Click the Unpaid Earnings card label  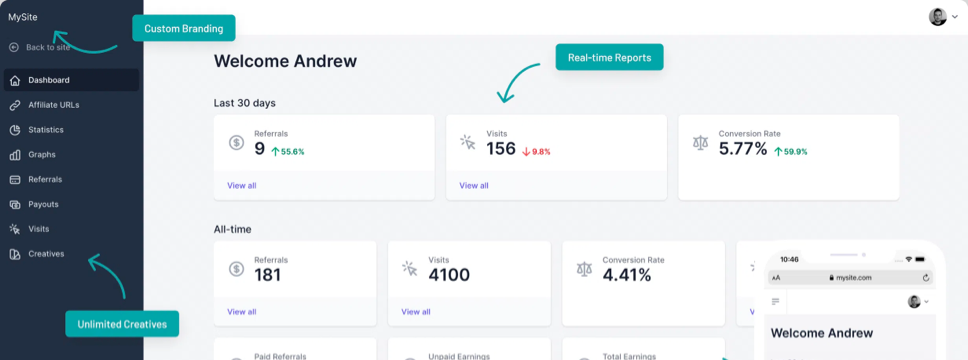point(459,356)
